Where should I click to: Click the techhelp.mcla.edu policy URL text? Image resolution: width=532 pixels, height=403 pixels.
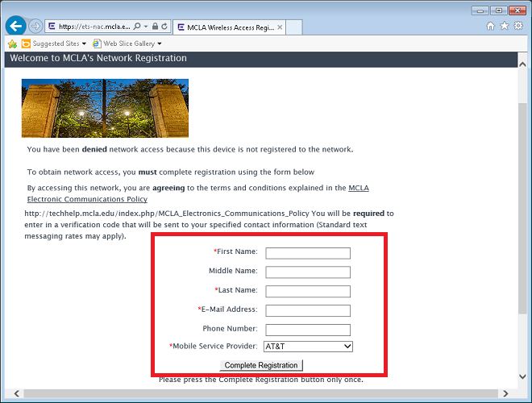click(x=167, y=214)
